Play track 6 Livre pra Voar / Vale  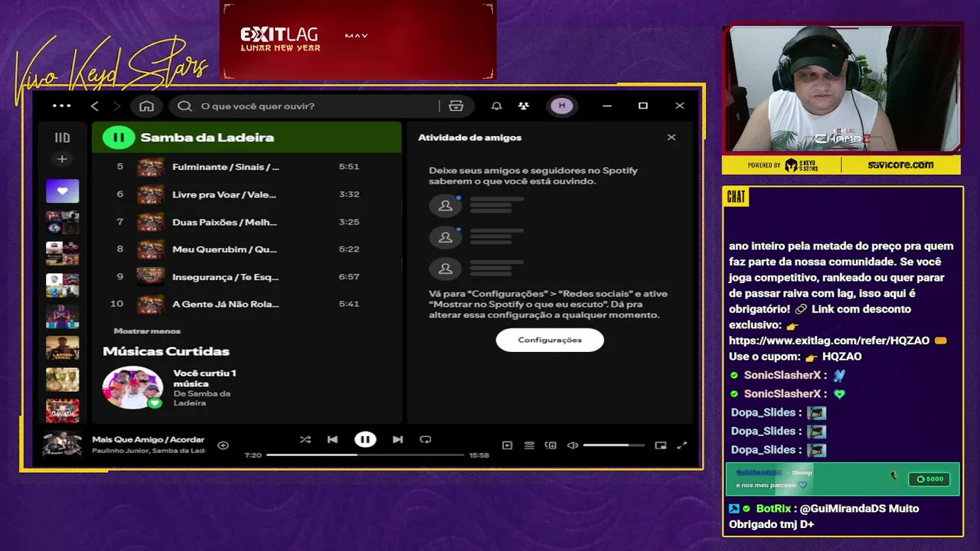(x=247, y=194)
